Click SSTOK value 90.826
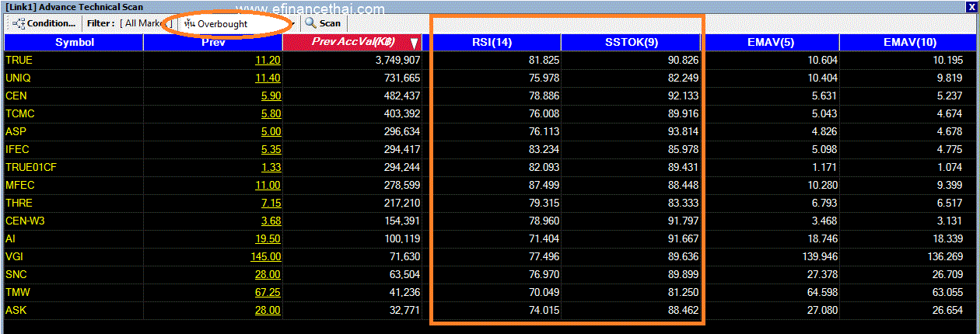The height and width of the screenshot is (334, 980). [x=683, y=60]
